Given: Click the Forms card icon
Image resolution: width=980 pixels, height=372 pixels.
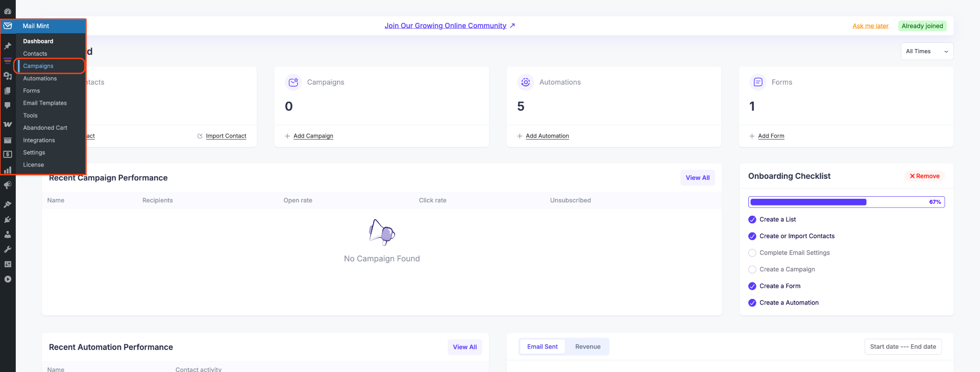Looking at the screenshot, I should tap(758, 82).
